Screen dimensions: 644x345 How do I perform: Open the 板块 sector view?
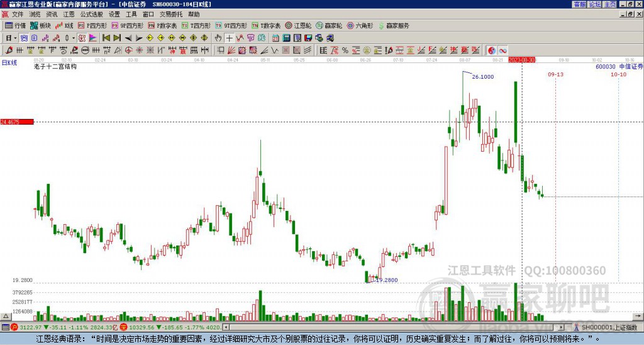pos(40,25)
